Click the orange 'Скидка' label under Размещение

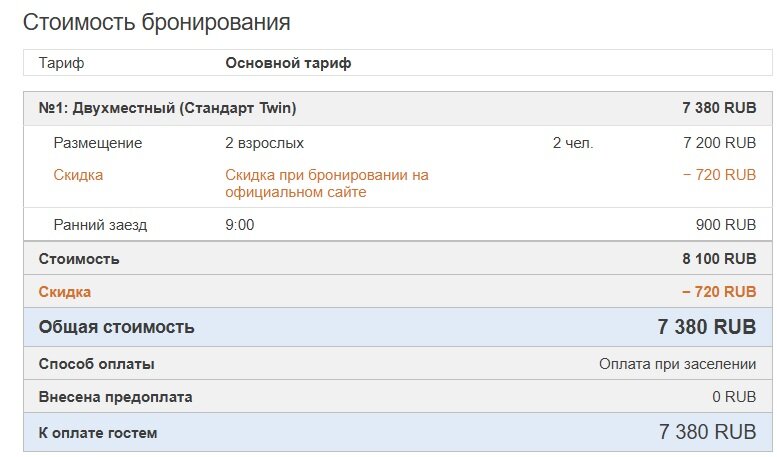(78, 175)
